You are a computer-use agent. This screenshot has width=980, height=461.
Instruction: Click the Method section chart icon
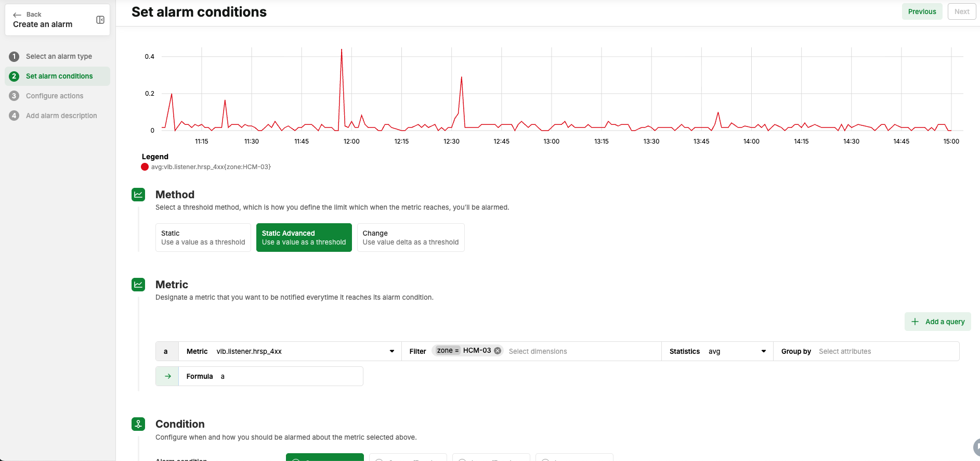point(138,195)
